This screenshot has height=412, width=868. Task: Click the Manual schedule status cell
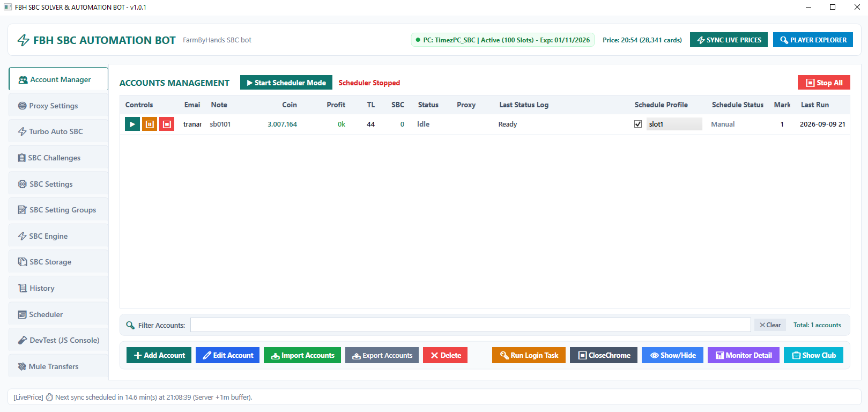723,124
